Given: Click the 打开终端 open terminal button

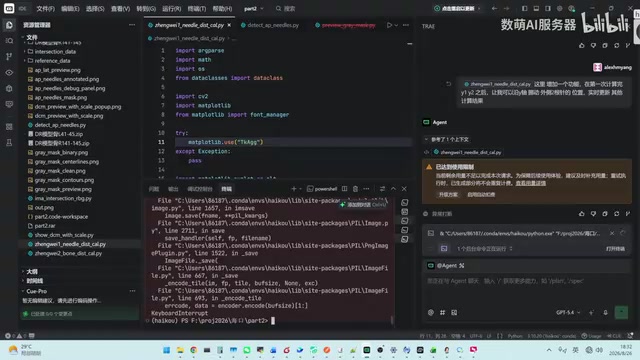Looking at the screenshot, I should [x=616, y=249].
